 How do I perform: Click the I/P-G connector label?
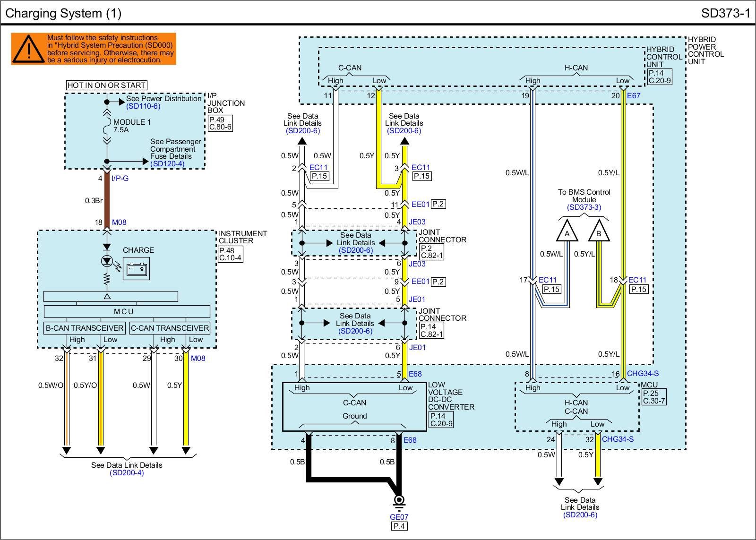pyautogui.click(x=120, y=179)
